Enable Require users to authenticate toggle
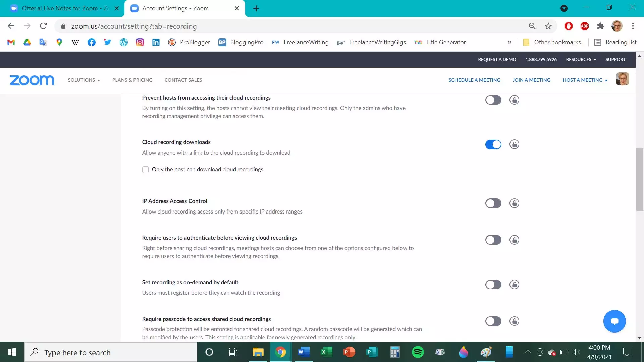Image resolution: width=644 pixels, height=362 pixels. [493, 240]
